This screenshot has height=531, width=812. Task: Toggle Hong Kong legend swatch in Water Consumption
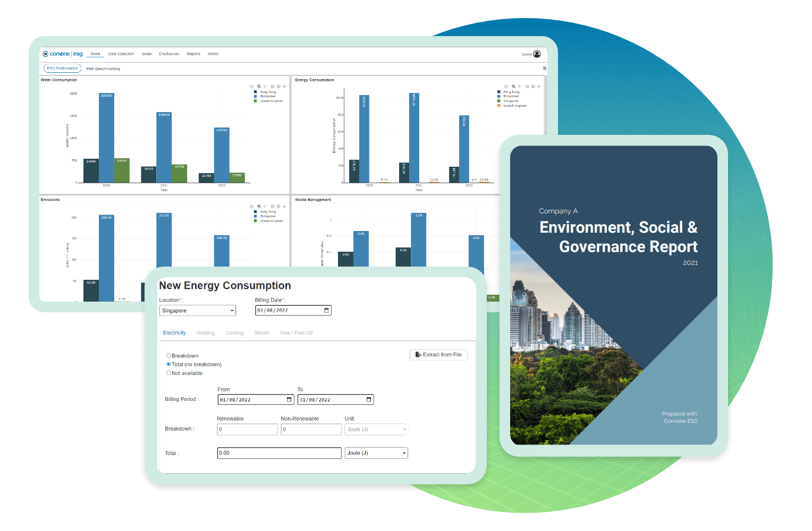tap(256, 92)
